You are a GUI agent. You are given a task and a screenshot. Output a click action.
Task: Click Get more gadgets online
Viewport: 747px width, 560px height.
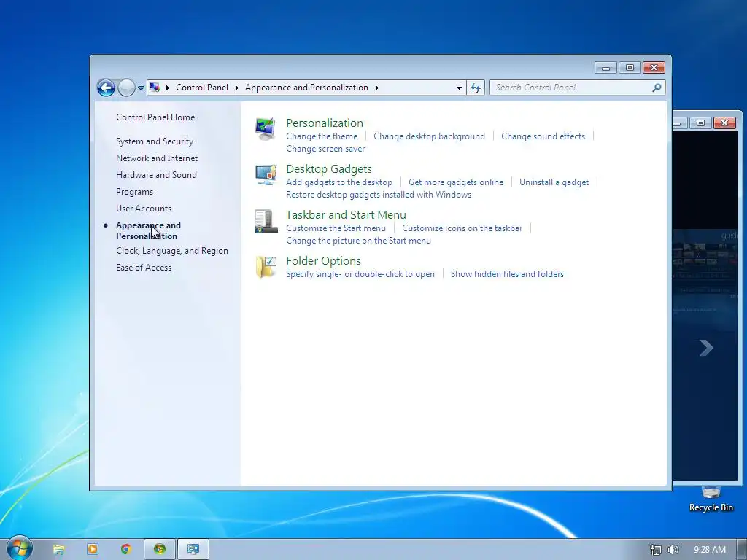456,182
